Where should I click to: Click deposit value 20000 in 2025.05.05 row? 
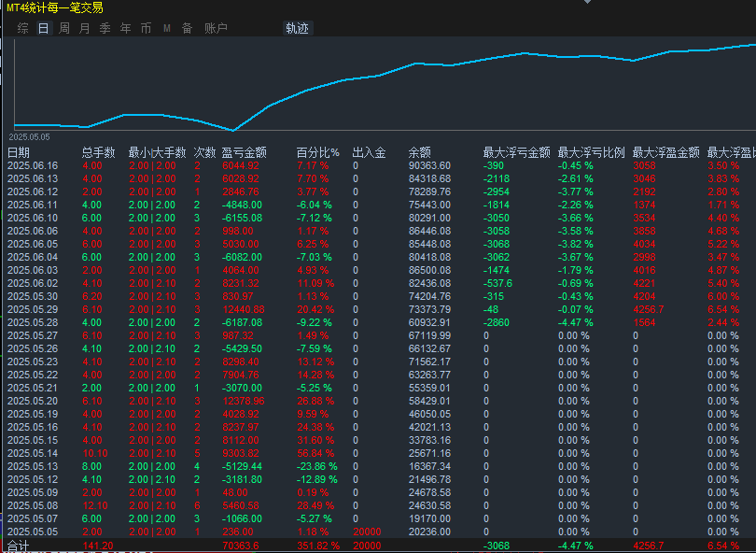(367, 532)
